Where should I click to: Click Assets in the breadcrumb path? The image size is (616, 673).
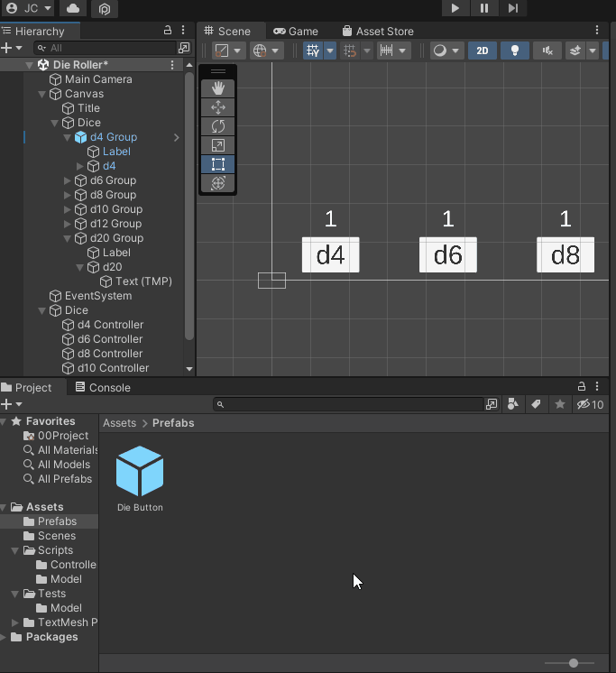click(119, 423)
